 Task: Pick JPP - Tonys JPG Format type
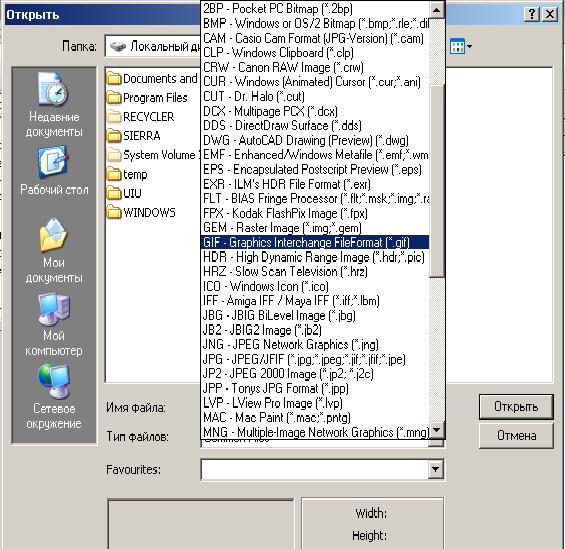[315, 388]
